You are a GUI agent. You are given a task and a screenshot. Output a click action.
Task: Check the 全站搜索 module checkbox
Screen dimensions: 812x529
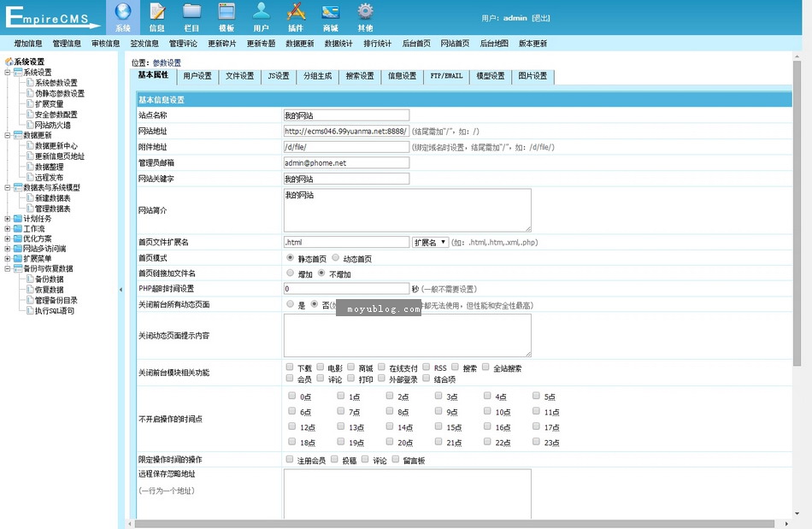(485, 367)
